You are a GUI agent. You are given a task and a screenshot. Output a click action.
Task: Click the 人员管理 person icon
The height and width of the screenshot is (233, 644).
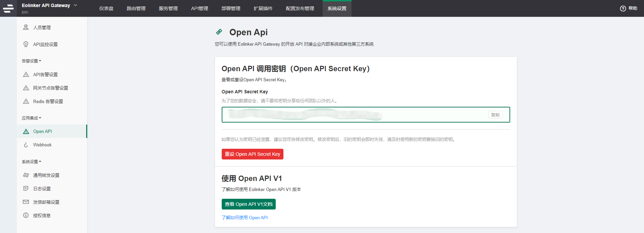point(26,27)
